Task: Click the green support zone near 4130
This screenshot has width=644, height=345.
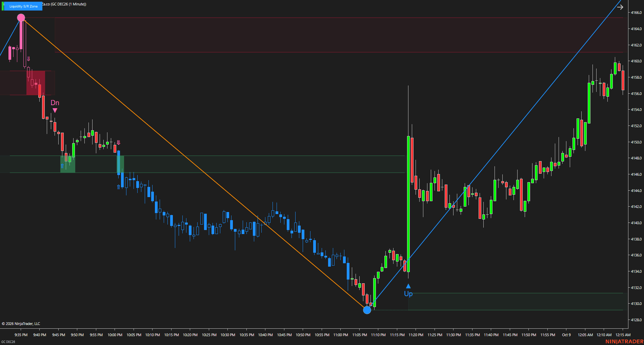Action: [x=516, y=302]
